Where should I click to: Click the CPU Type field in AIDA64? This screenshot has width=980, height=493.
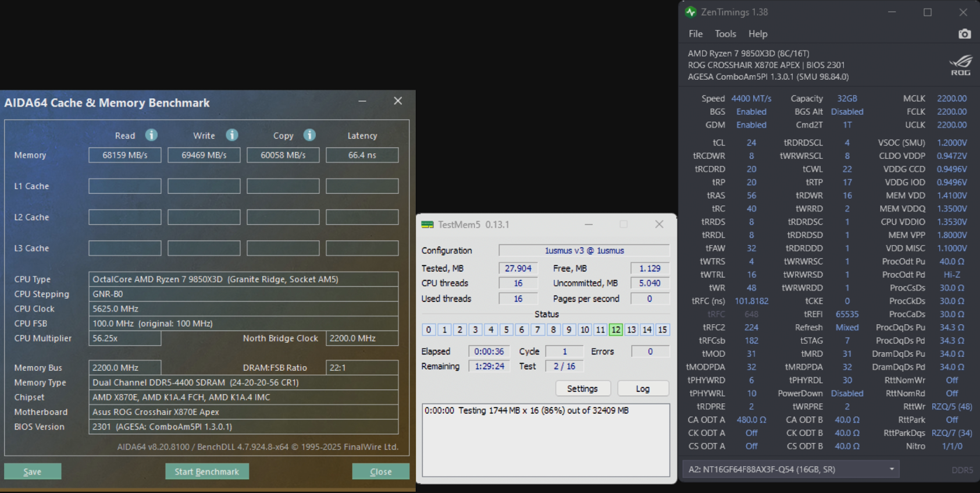(x=244, y=279)
